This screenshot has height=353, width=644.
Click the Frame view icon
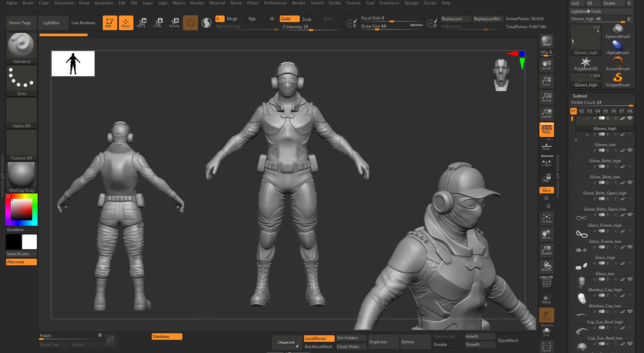click(546, 218)
